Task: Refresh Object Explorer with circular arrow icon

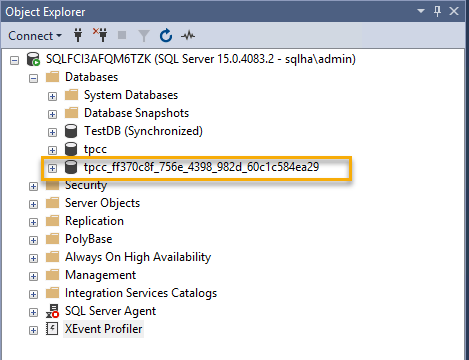Action: point(166,36)
